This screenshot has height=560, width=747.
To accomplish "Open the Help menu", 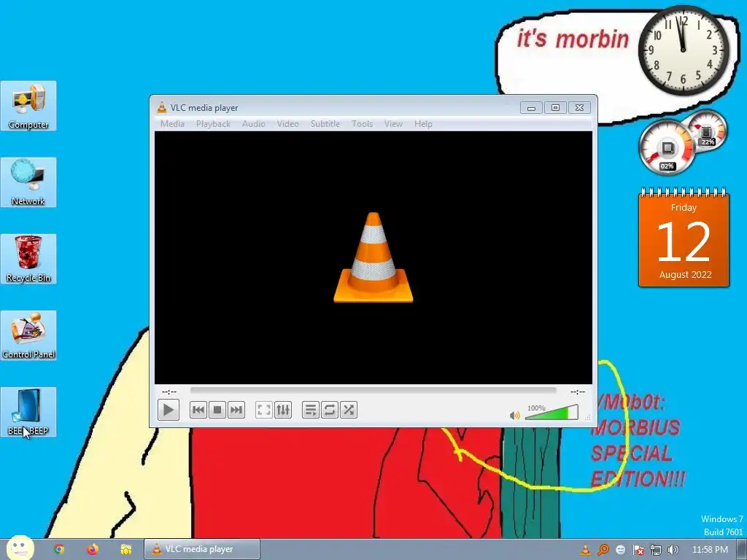I will (x=423, y=124).
